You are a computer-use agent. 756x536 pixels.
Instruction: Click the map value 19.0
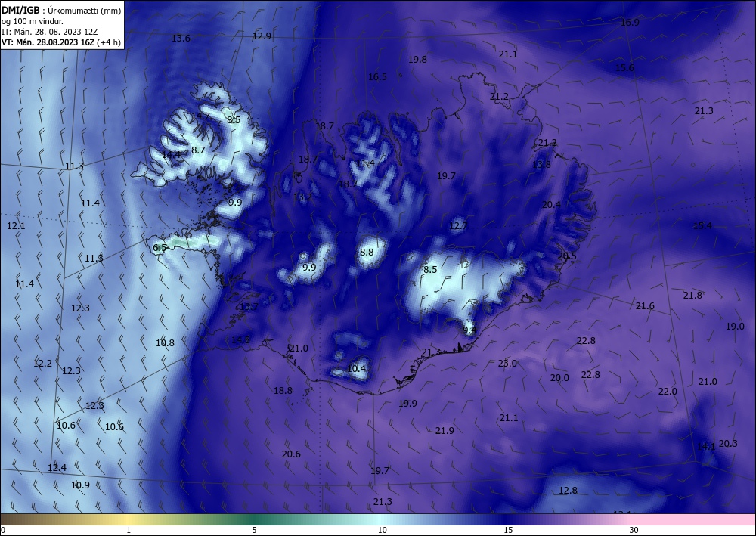736,327
